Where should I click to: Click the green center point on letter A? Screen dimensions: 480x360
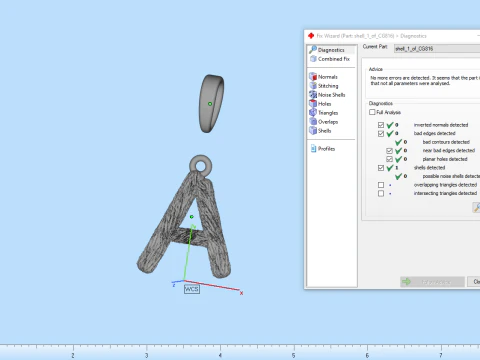click(191, 217)
